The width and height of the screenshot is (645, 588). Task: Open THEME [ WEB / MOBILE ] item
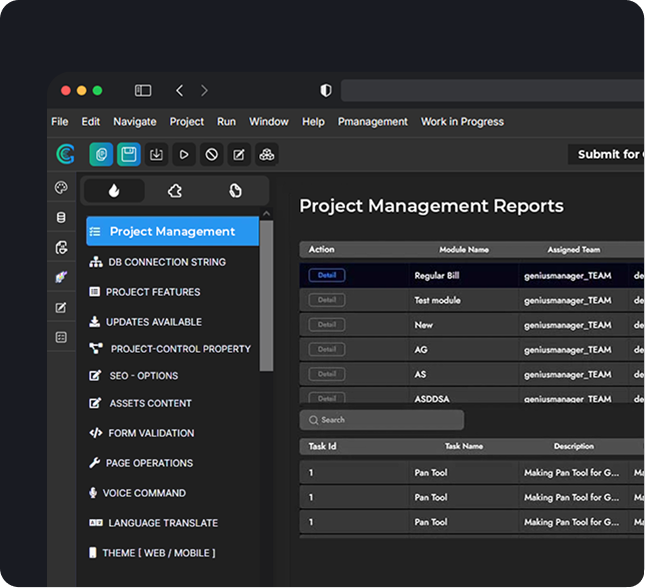152,553
